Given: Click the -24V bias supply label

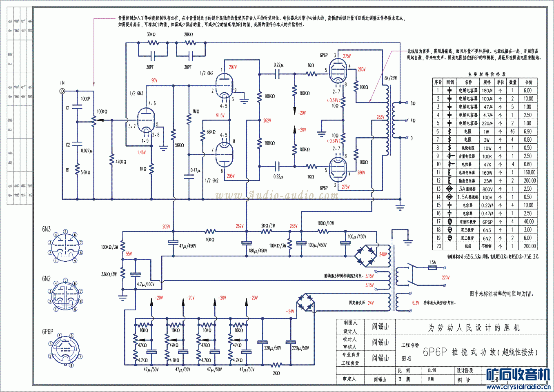Looking at the screenshot, I should [290, 311].
